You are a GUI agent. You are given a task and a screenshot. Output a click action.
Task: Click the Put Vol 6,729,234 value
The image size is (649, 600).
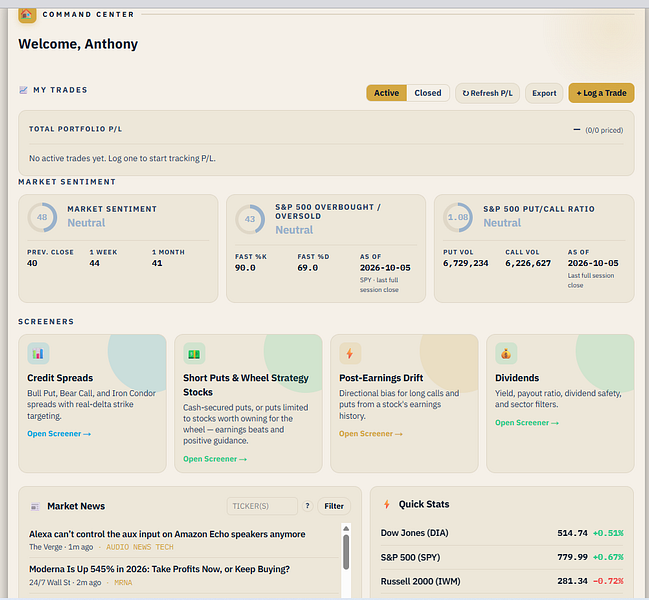click(466, 263)
